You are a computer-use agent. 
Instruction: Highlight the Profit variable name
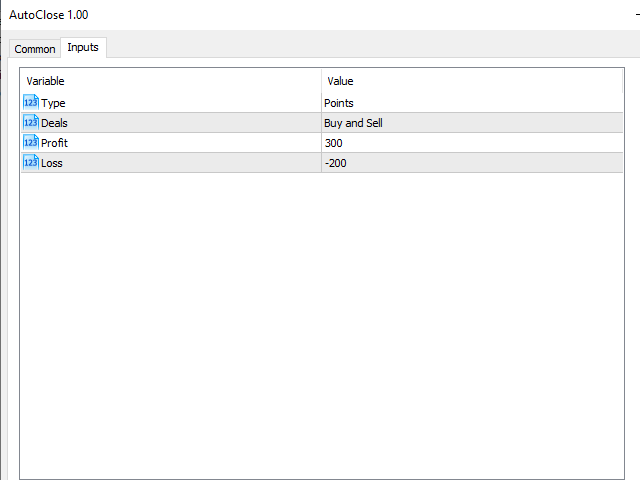pyautogui.click(x=54, y=143)
